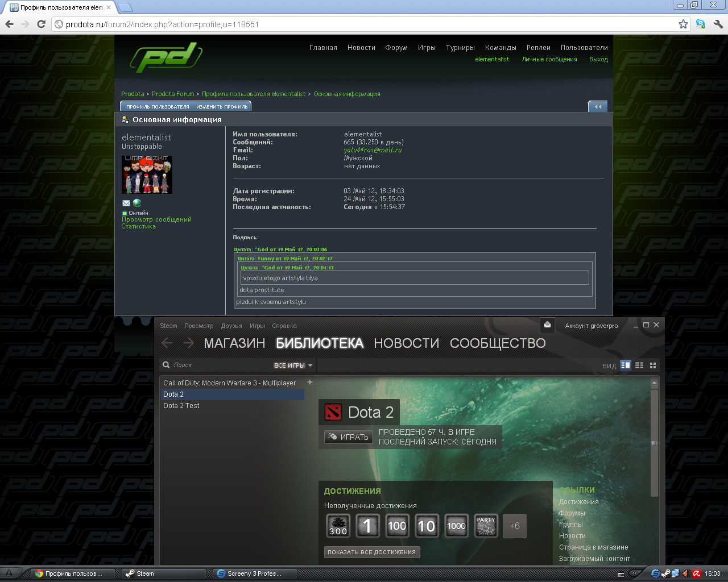The image size is (728, 582).
Task: Reload the Chrome page
Action: click(x=41, y=24)
